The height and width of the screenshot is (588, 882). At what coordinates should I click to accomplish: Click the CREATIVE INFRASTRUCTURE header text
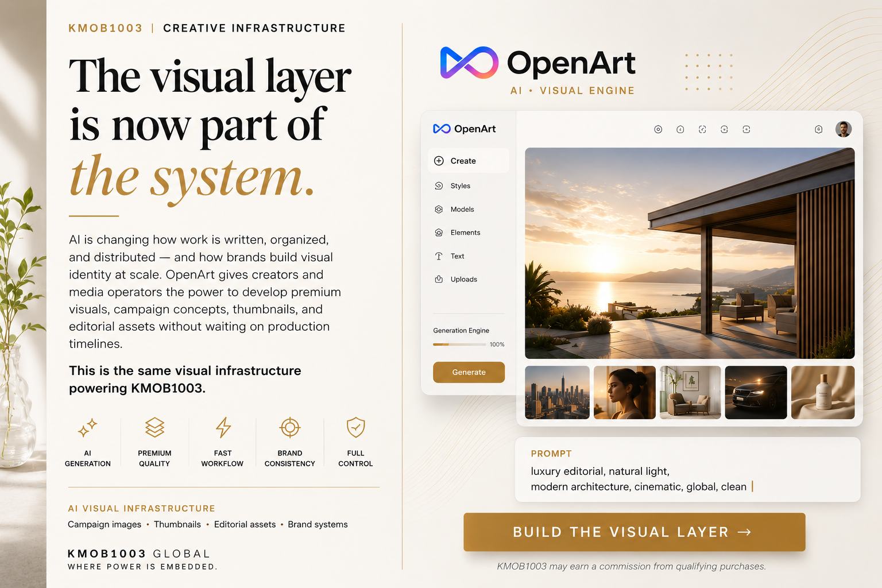tap(254, 28)
